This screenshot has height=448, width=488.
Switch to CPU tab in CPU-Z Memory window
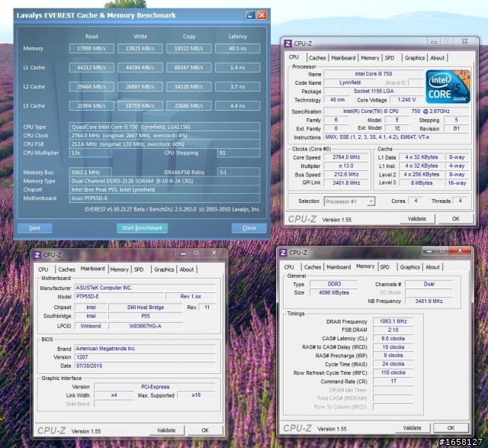click(x=289, y=267)
